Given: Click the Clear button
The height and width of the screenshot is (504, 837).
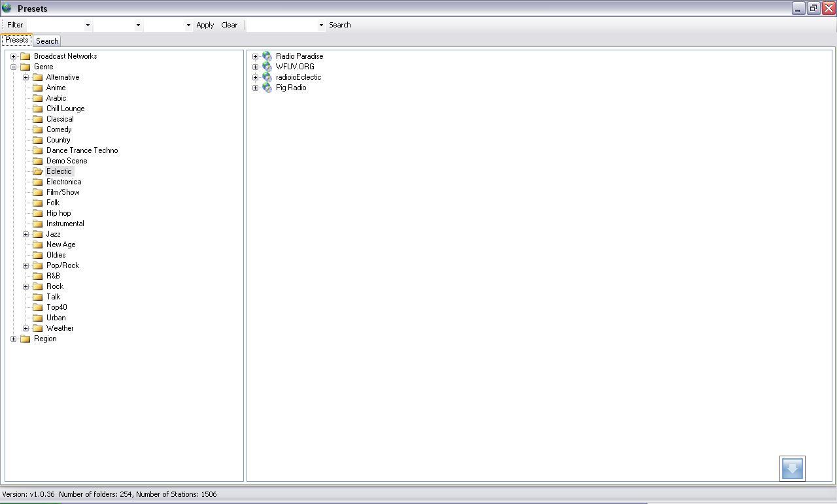Looking at the screenshot, I should point(229,25).
